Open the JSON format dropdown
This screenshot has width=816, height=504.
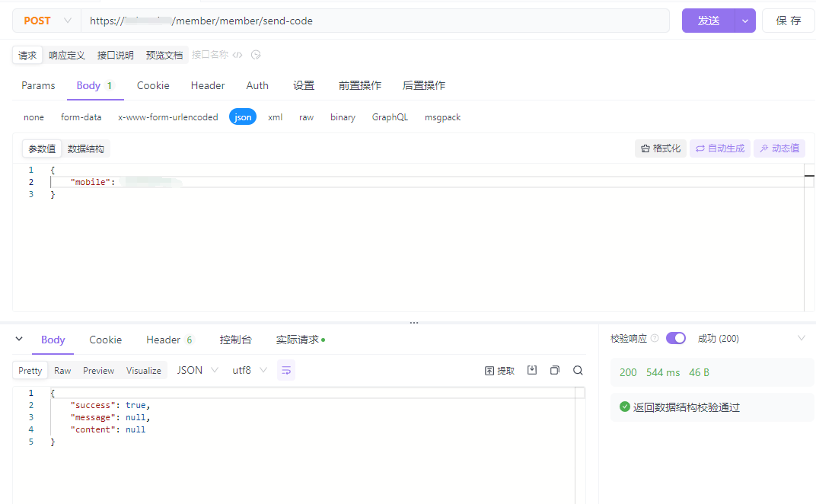(x=197, y=370)
